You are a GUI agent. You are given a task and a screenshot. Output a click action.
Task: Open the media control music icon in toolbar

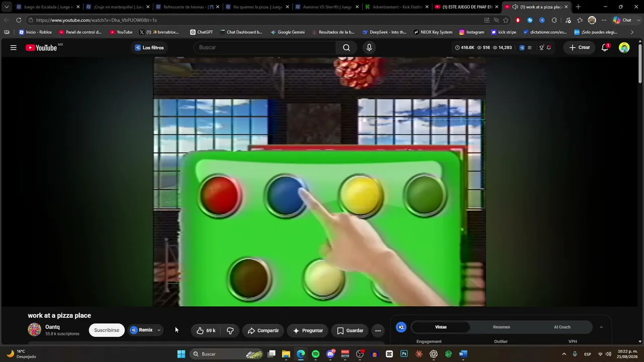tap(568, 20)
